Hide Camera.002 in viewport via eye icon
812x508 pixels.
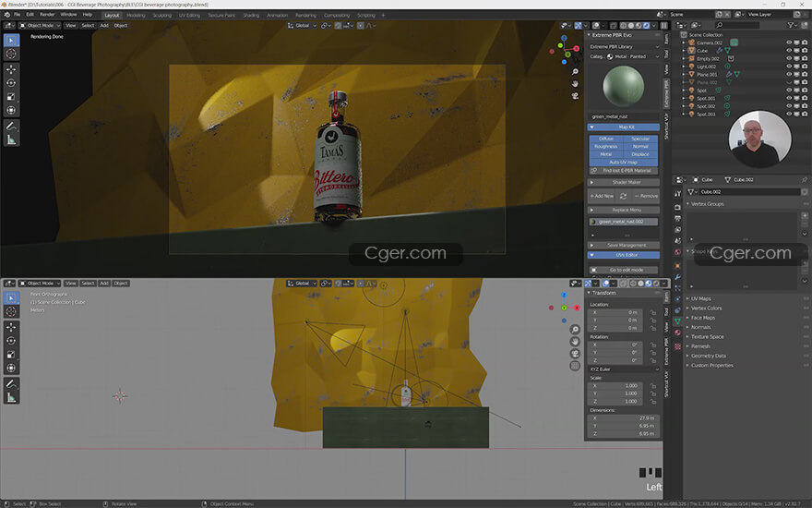pos(789,42)
